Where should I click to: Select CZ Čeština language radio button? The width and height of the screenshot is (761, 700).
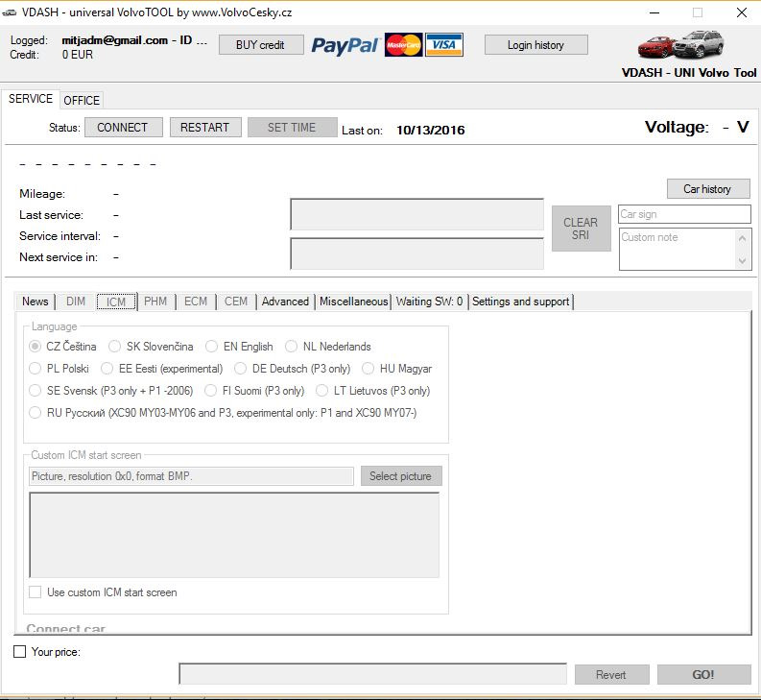tap(35, 347)
